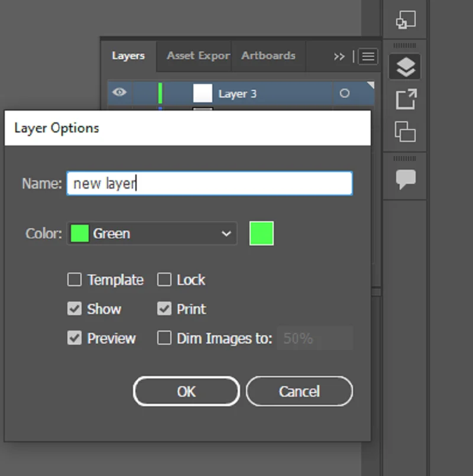Click the topmost dock icon above the Layers icon

[406, 20]
